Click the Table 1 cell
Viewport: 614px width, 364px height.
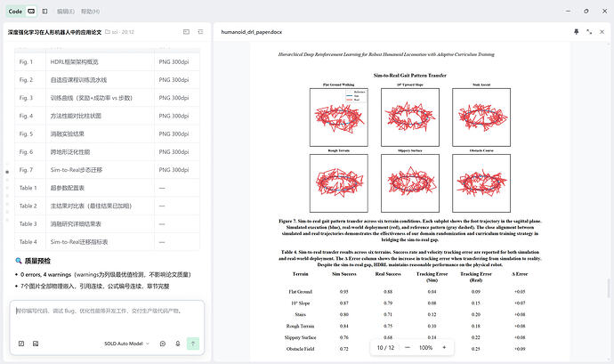click(28, 188)
